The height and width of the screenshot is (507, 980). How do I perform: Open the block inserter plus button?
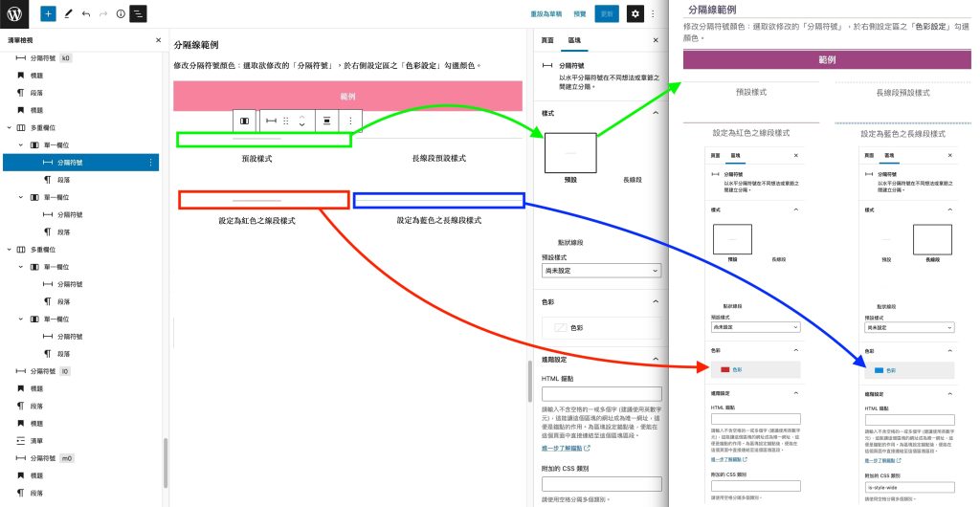pos(48,13)
